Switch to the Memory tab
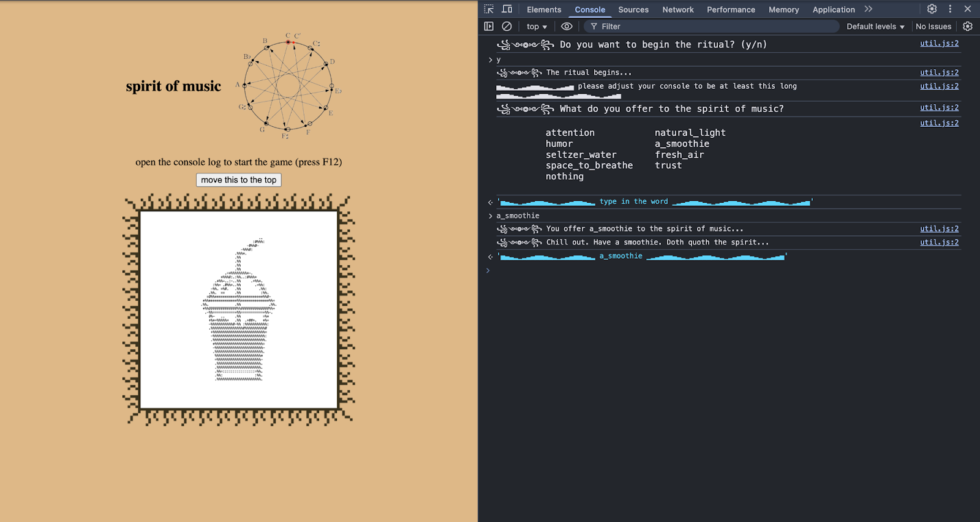This screenshot has height=522, width=980. [784, 9]
